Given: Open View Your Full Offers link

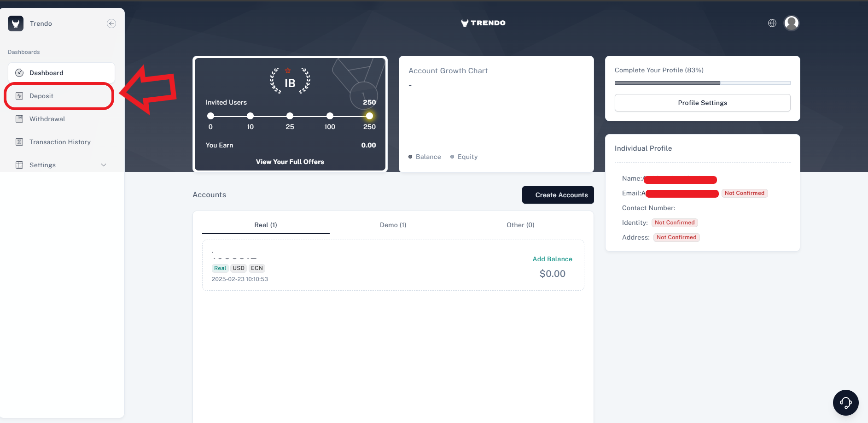Looking at the screenshot, I should pyautogui.click(x=290, y=162).
